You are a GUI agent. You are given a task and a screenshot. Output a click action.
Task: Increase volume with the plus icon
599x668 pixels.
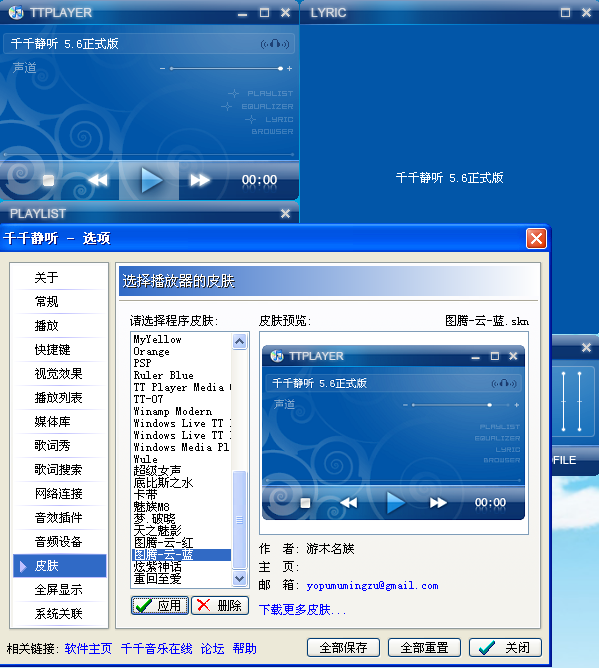pos(289,69)
